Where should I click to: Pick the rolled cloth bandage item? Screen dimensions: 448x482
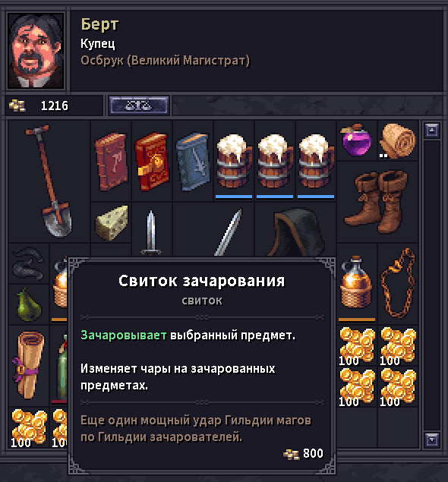coord(398,140)
